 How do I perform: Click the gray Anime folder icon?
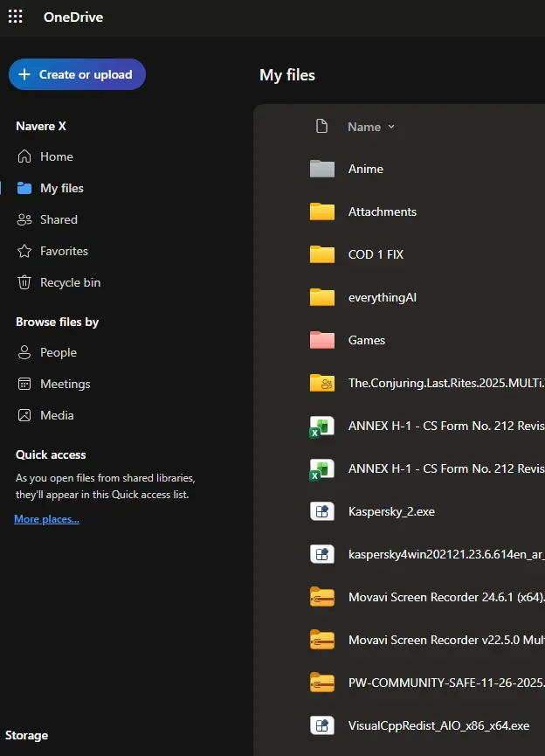pos(322,169)
